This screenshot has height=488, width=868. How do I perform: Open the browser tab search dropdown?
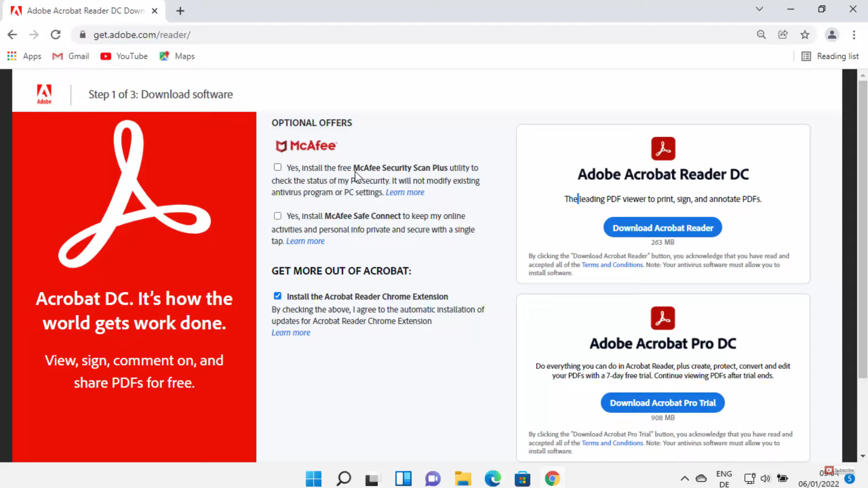click(759, 9)
